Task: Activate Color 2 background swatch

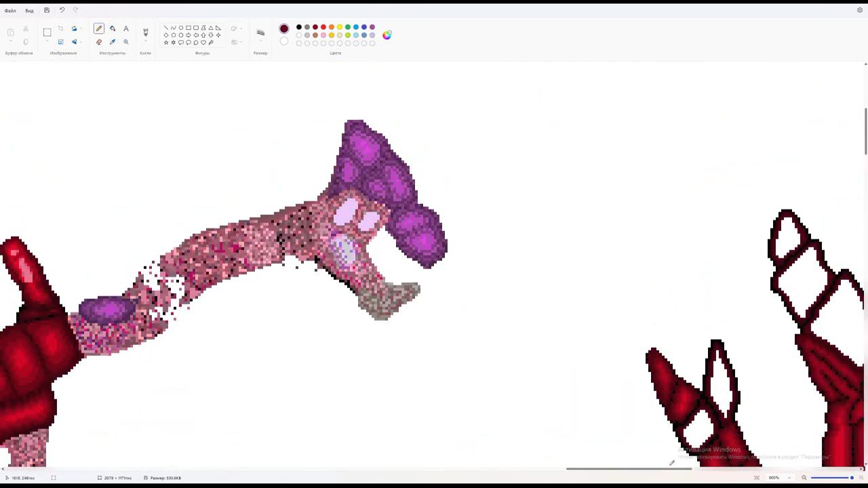Action: point(284,41)
